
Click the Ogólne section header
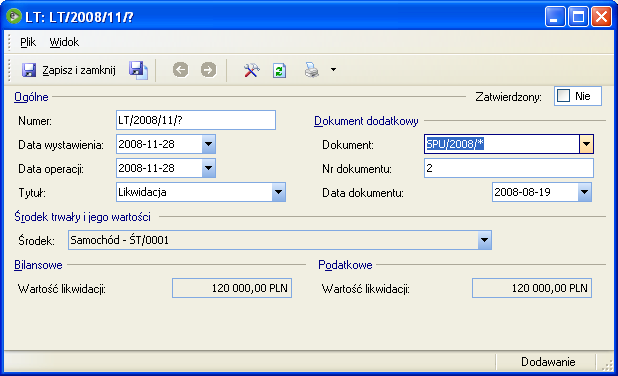tap(31, 97)
